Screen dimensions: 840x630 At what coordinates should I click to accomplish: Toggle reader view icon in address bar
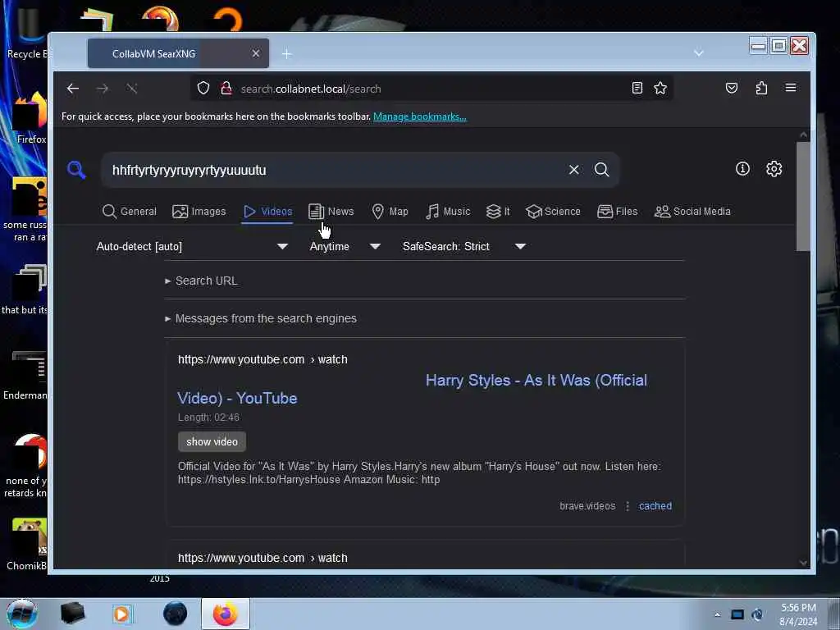coord(637,88)
